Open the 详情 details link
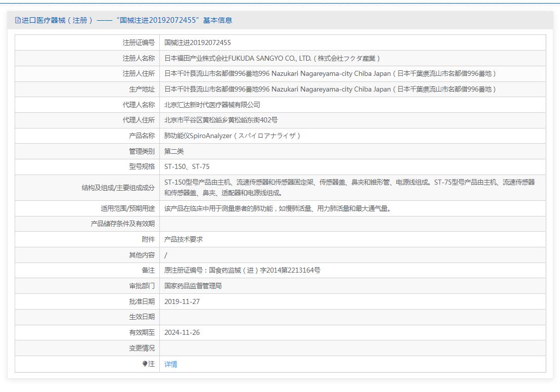The width and height of the screenshot is (560, 392). pos(170,364)
